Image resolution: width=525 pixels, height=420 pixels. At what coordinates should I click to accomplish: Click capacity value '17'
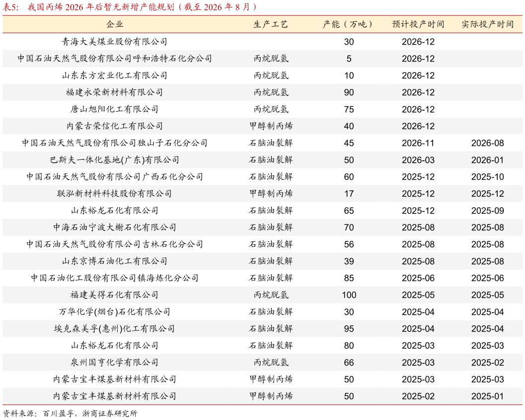click(x=349, y=194)
